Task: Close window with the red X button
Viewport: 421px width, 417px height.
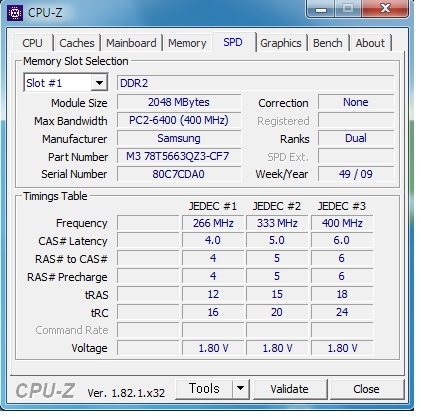Action: 385,8
